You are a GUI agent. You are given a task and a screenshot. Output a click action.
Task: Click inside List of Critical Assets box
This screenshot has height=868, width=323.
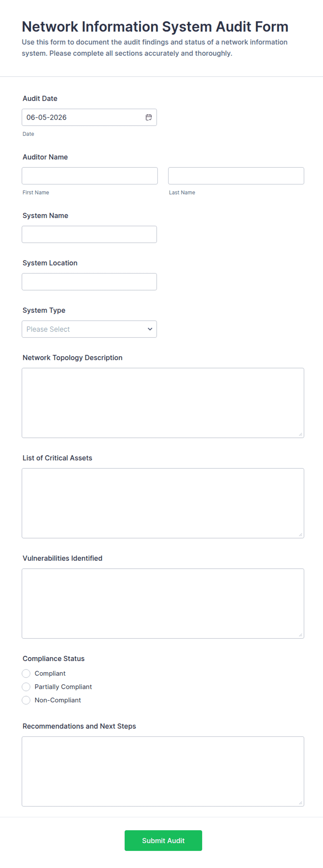[163, 503]
